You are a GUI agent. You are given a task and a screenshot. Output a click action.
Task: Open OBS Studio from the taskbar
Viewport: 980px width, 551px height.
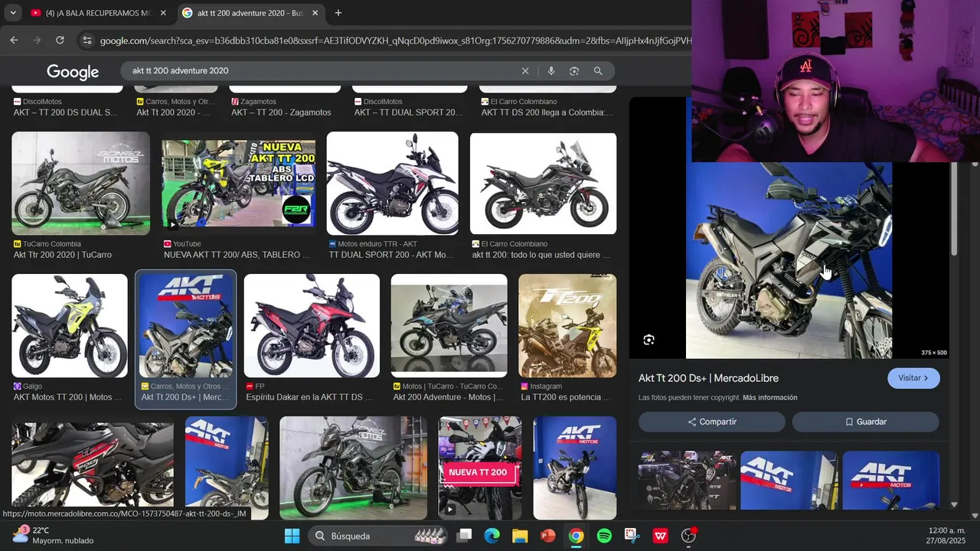(x=688, y=536)
